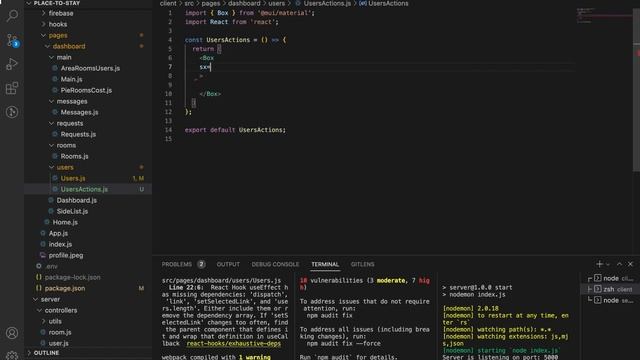Open Home.js file

[65, 222]
